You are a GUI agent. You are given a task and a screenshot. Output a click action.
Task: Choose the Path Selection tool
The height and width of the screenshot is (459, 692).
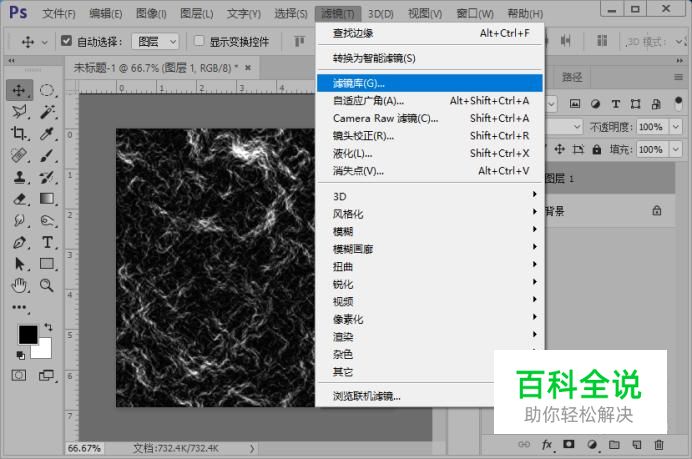coord(19,264)
